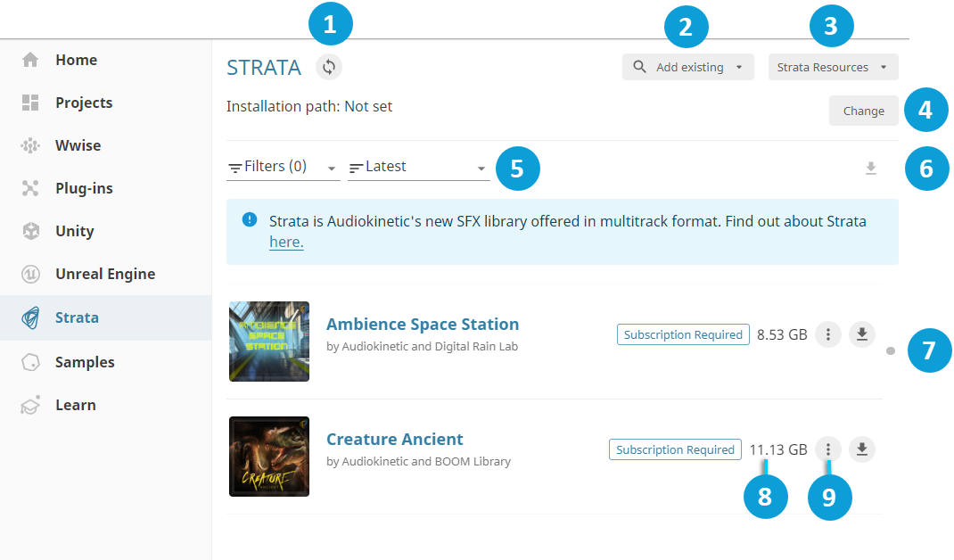Click the '8.53 GB' size value
Image resolution: width=954 pixels, height=560 pixels.
coord(782,334)
